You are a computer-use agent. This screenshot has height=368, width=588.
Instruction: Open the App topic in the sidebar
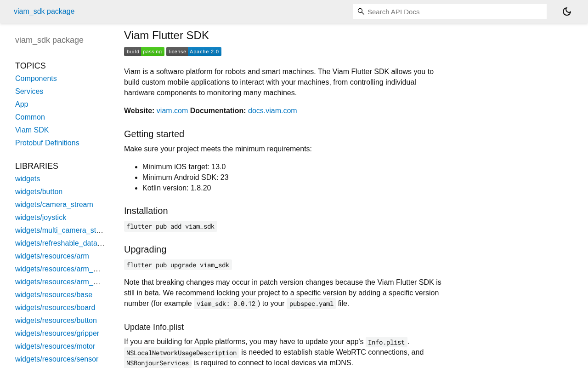click(x=22, y=104)
